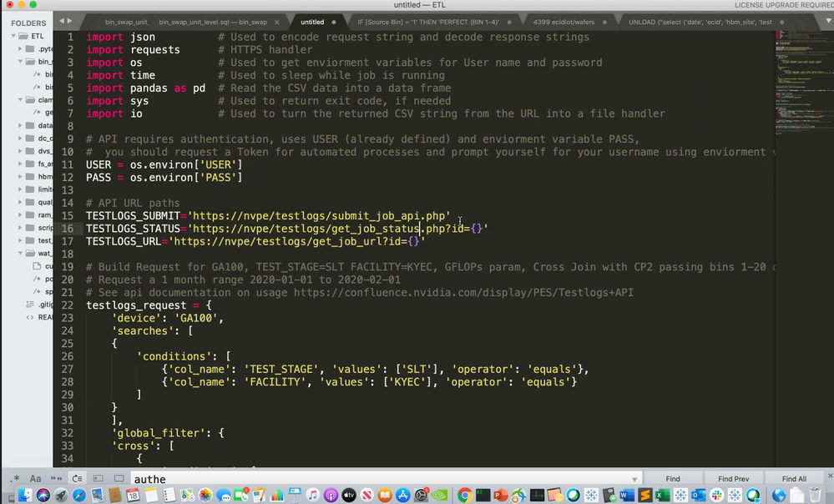
Task: Click the Find All button
Action: pos(794,479)
